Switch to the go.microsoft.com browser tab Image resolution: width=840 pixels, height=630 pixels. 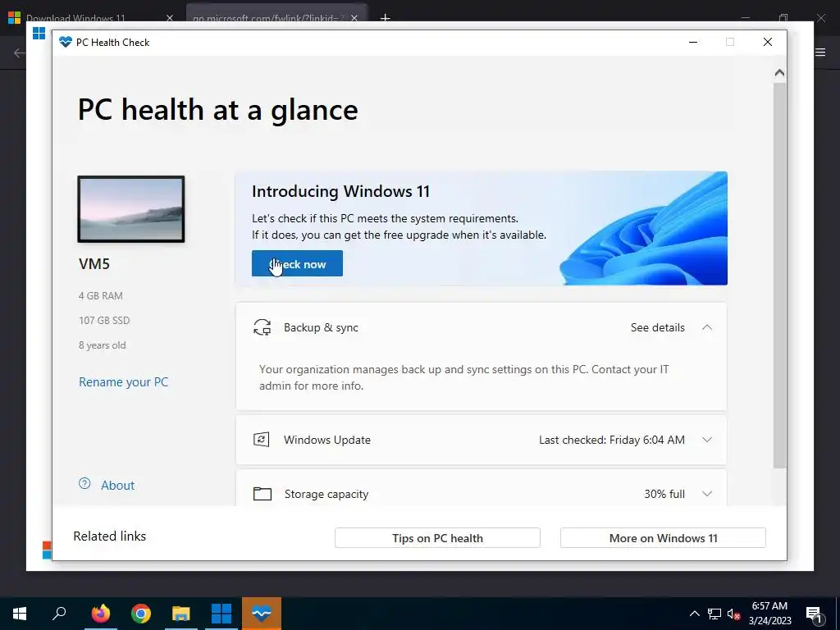[269, 18]
